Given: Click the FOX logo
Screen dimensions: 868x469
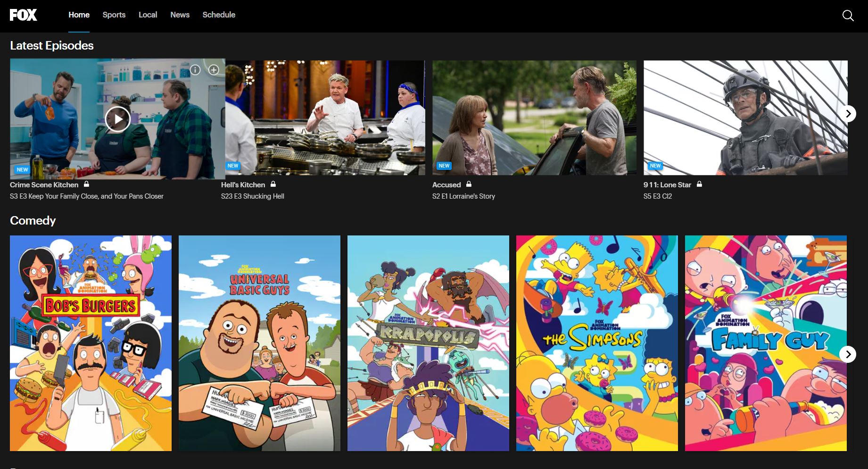Looking at the screenshot, I should pyautogui.click(x=23, y=15).
